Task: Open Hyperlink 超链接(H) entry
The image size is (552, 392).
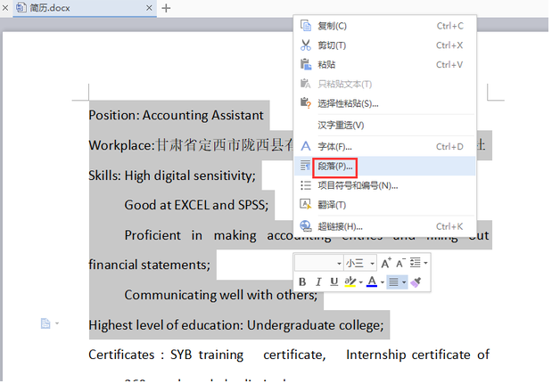Action: coord(384,226)
